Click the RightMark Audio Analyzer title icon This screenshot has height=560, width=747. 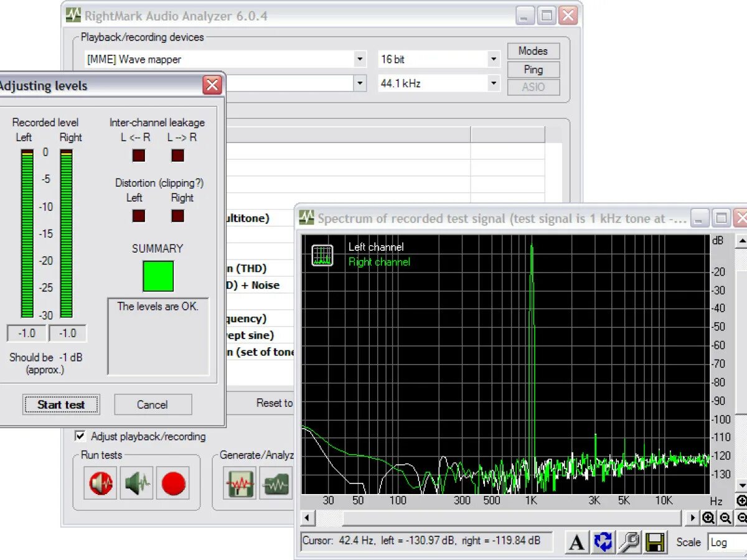point(73,16)
